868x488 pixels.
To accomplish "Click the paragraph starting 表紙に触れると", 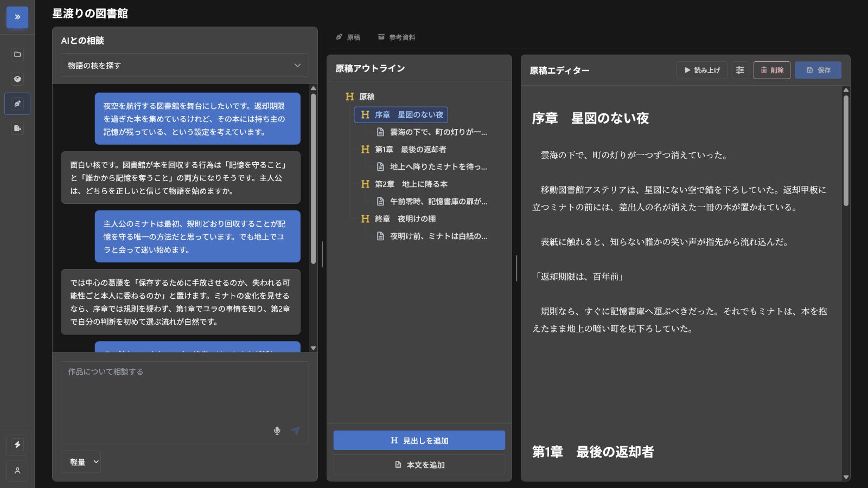I will (x=665, y=242).
